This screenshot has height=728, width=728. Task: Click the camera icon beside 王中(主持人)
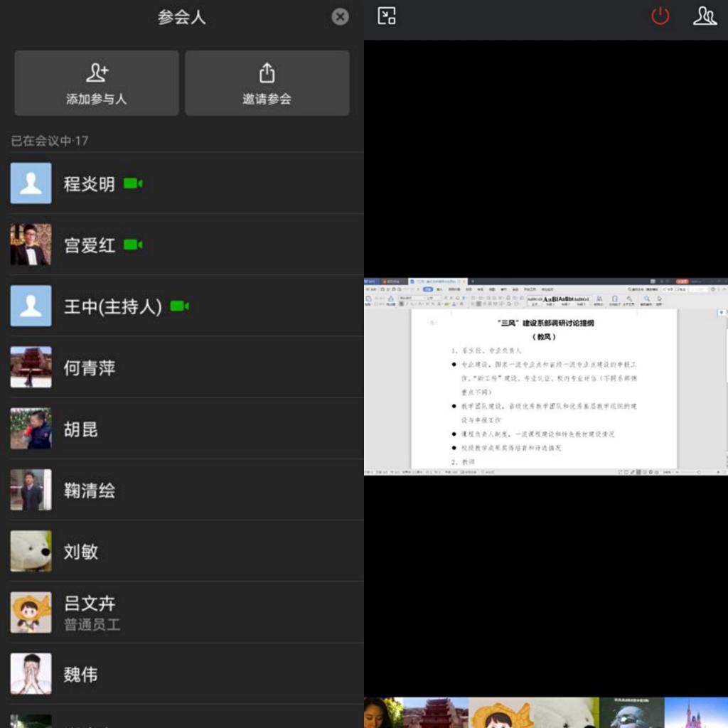coord(180,306)
